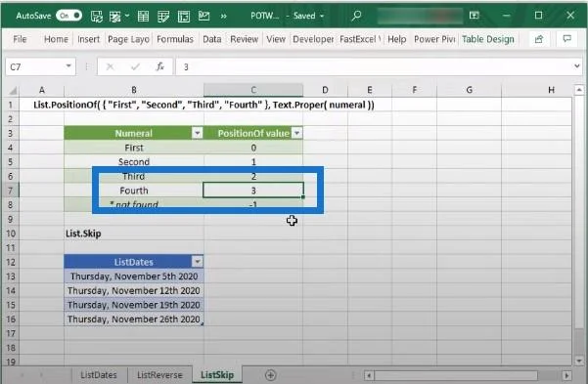
Task: Expand more quick access toolbar commands
Action: (223, 16)
